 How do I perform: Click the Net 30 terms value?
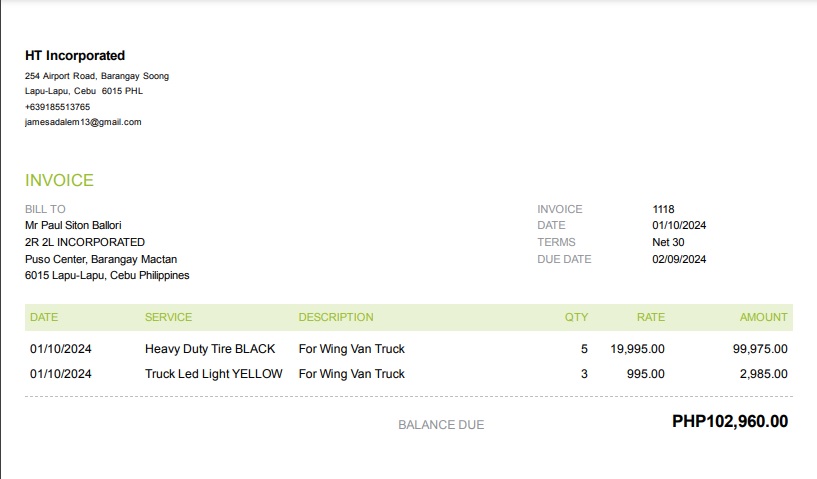[x=668, y=242]
